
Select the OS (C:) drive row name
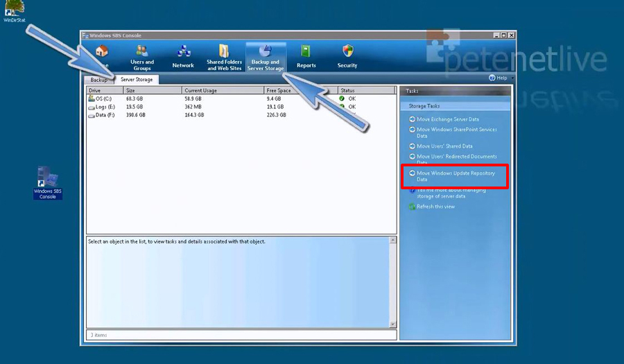pyautogui.click(x=103, y=98)
